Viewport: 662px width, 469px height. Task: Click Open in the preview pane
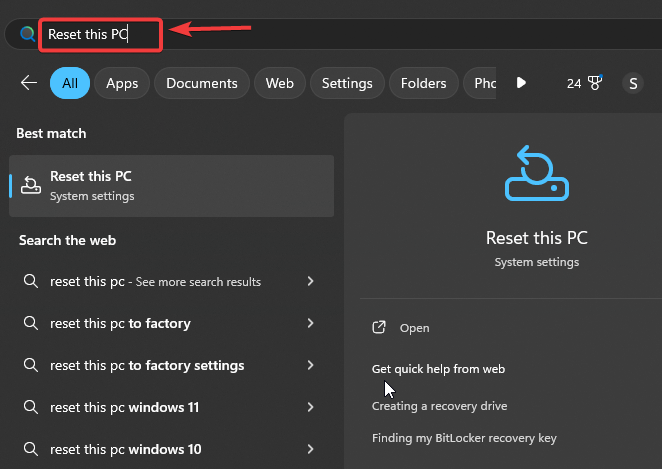[x=414, y=328]
